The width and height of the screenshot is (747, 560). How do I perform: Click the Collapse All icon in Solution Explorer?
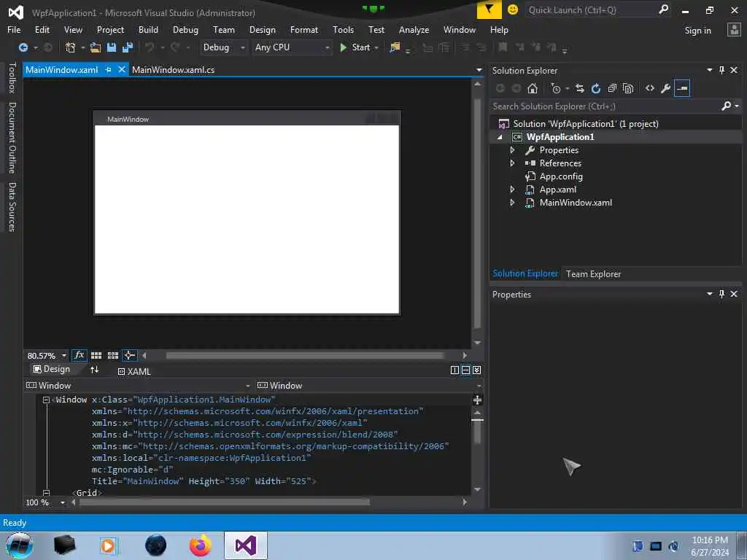click(612, 88)
